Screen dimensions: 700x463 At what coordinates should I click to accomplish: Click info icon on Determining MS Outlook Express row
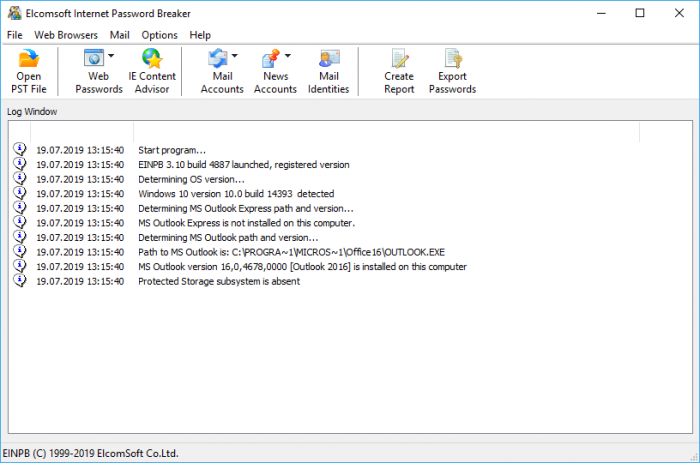click(20, 208)
